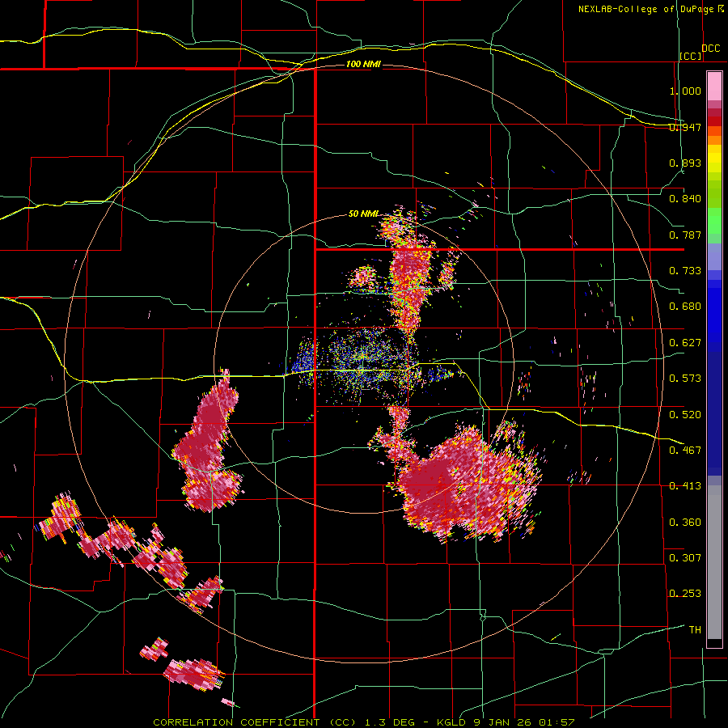
Task: Pick the bright green color bar segment
Action: 714,221
